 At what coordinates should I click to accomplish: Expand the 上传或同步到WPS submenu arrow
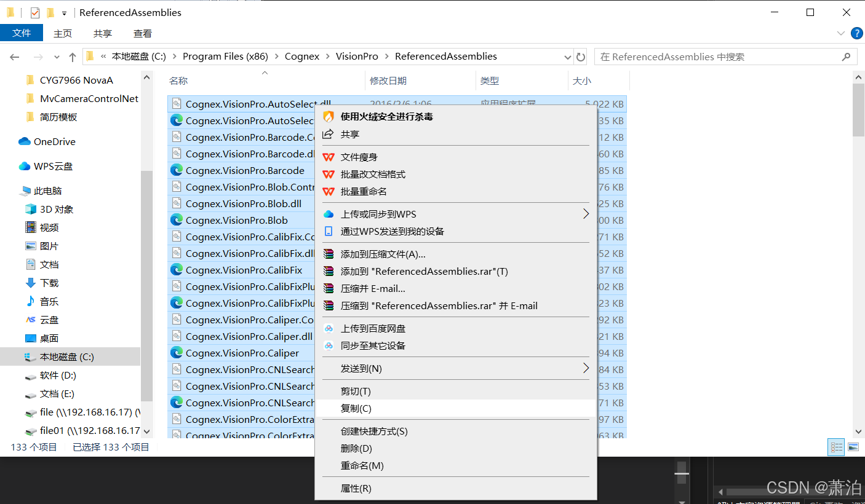click(x=586, y=214)
